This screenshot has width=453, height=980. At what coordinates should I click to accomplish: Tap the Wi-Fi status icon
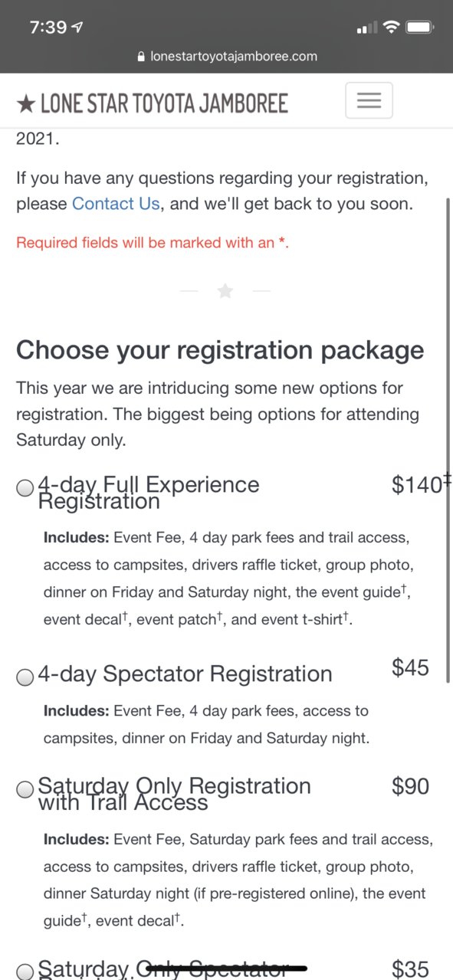tap(392, 28)
